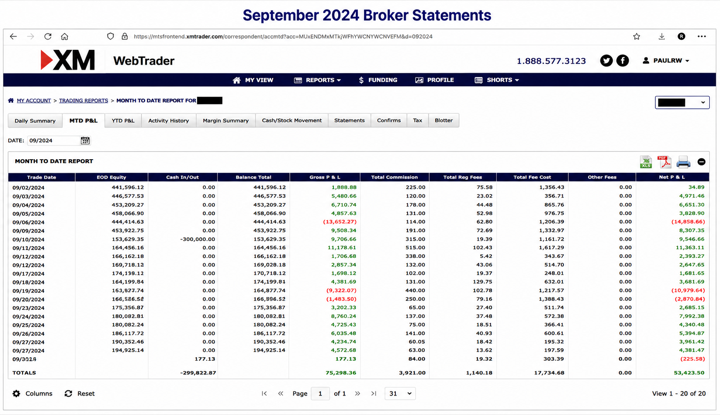The width and height of the screenshot is (720, 415).
Task: Sort by Total Fee Cost column header
Action: click(532, 177)
